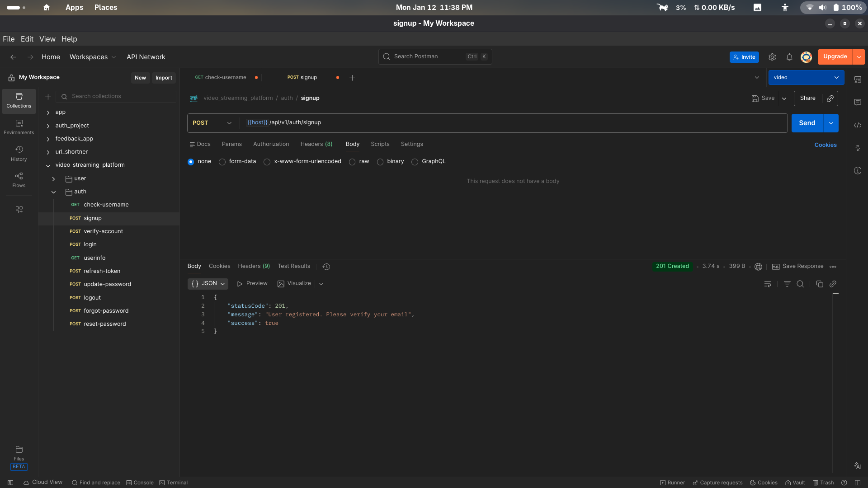Expand the auth_project collection
Screen dimensions: 868x488
48,126
